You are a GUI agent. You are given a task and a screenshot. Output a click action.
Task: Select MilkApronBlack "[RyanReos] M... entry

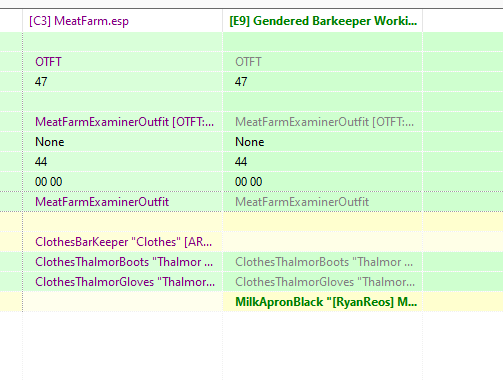[x=322, y=302]
